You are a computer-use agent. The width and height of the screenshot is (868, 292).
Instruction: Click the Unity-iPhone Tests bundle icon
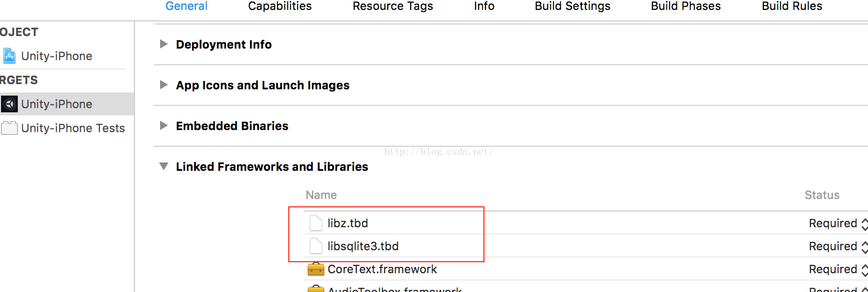coord(9,128)
